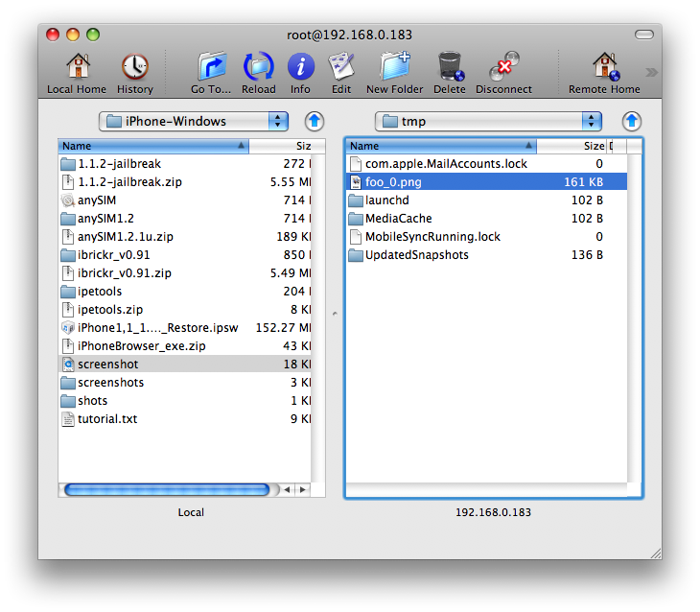Reload the directory listing
Image resolution: width=700 pixels, height=612 pixels.
259,67
